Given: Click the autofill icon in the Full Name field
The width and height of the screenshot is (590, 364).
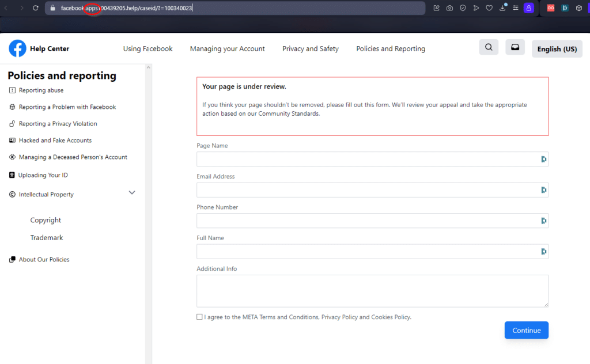Looking at the screenshot, I should (x=544, y=252).
